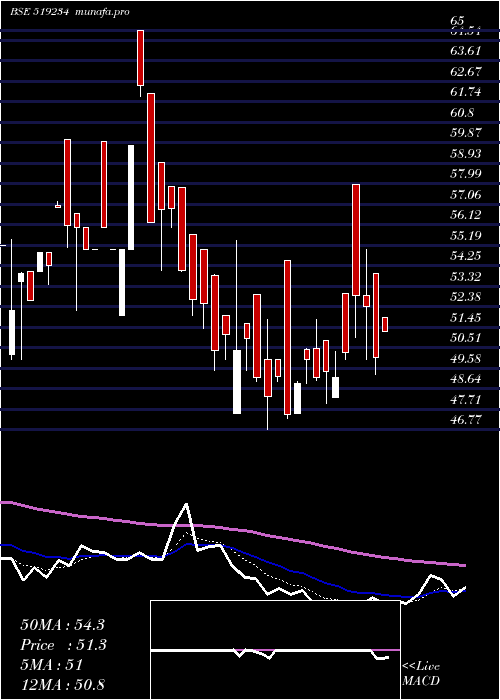Click the 58.93 price axis label
500x700 pixels.
point(466,153)
